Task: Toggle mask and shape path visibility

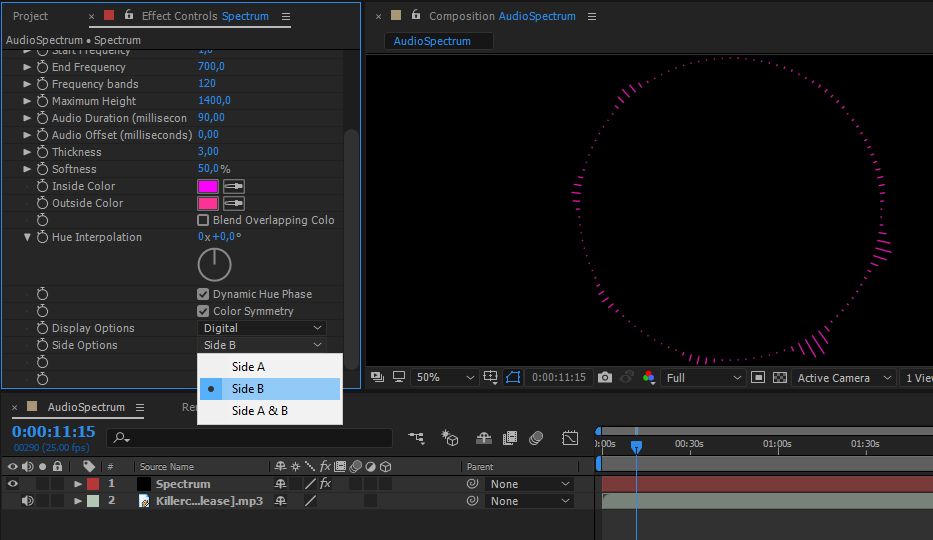Action: 513,377
